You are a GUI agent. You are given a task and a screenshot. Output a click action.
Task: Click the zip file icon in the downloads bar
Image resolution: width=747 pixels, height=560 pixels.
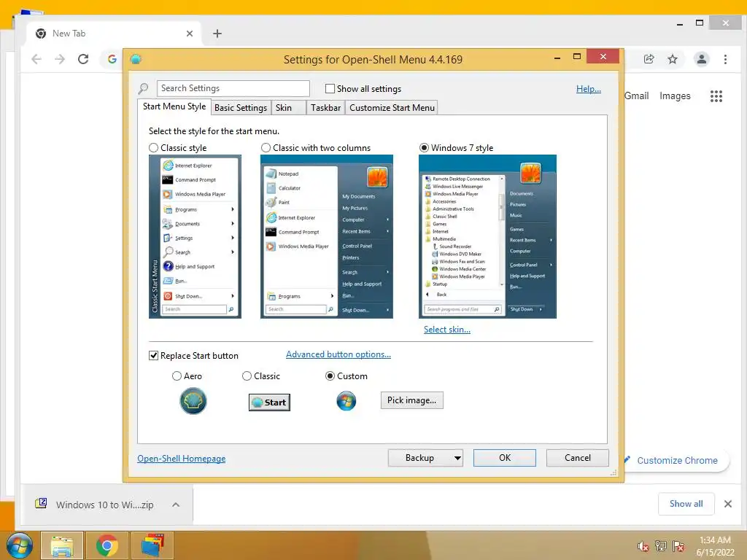(x=41, y=504)
